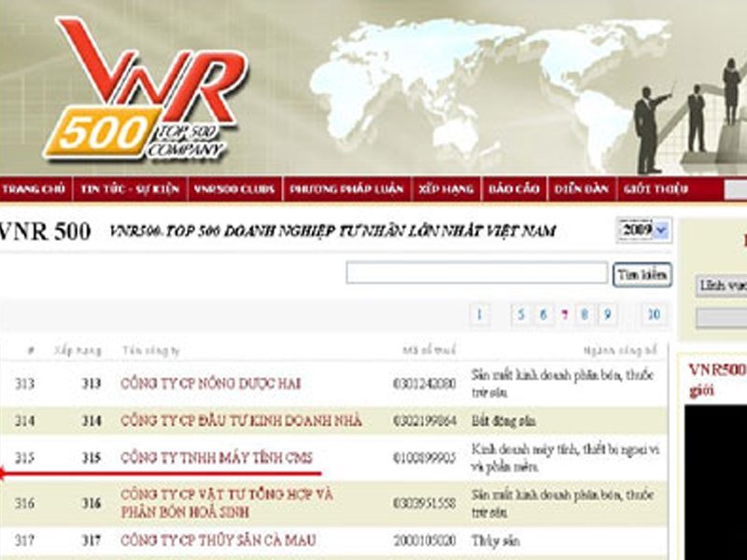Screen dimensions: 747x560
Task: Open the BÁO CÁO menu item
Action: (x=514, y=189)
